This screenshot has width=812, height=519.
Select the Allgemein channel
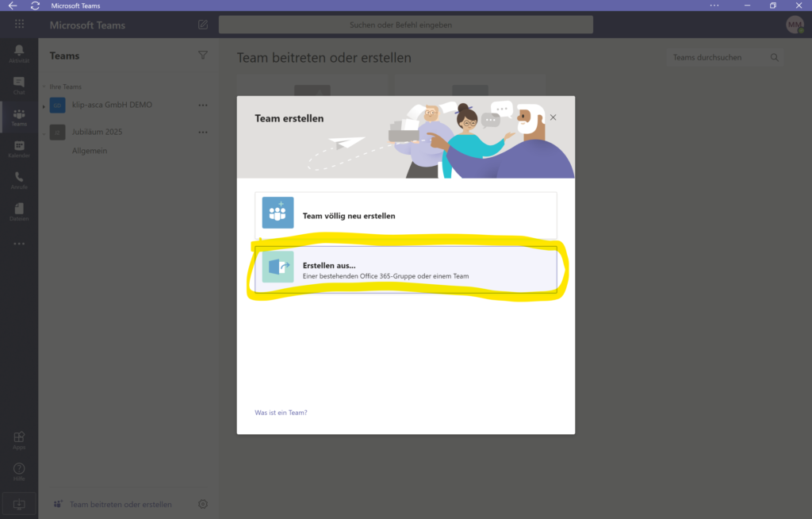[x=90, y=151]
